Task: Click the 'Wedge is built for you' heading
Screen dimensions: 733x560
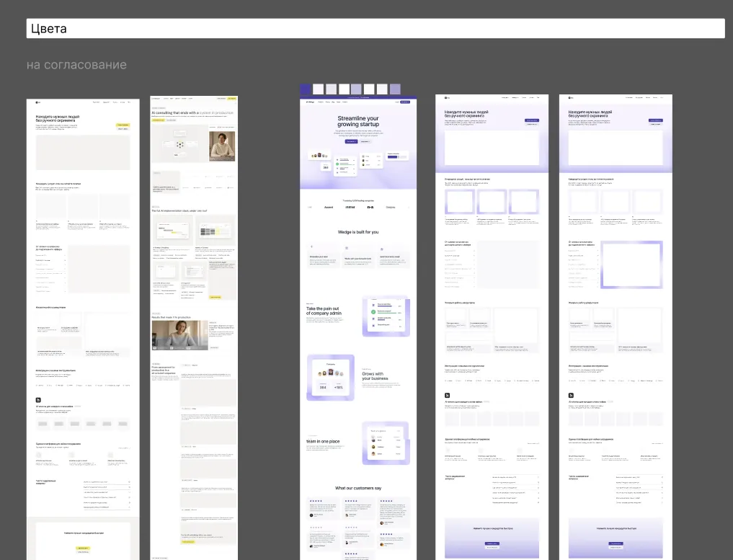Action: [358, 232]
